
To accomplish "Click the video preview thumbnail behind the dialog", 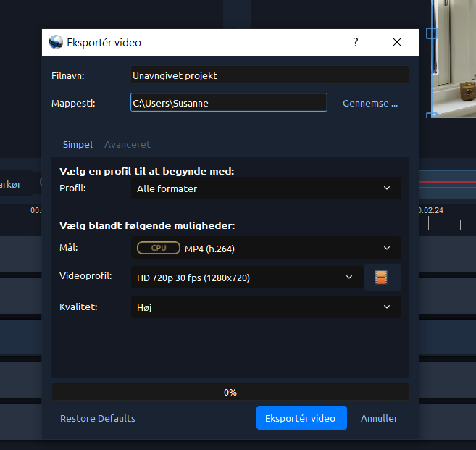I will pos(454,58).
